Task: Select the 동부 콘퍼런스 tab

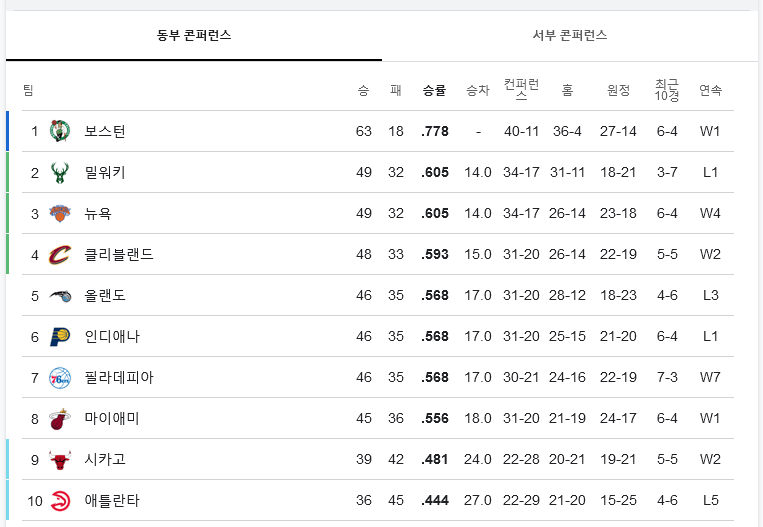Action: pyautogui.click(x=194, y=36)
